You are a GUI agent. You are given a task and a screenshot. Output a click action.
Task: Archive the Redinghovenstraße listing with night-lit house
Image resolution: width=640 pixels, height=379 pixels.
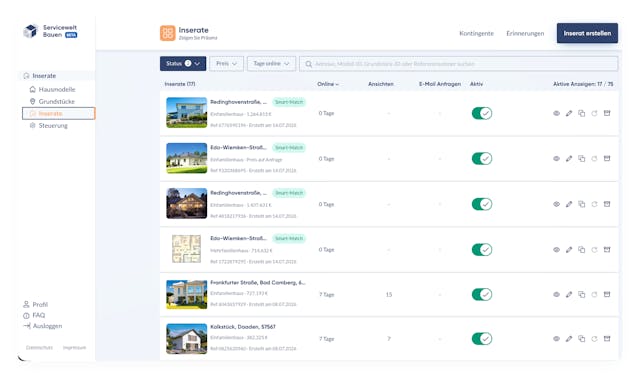tap(607, 204)
